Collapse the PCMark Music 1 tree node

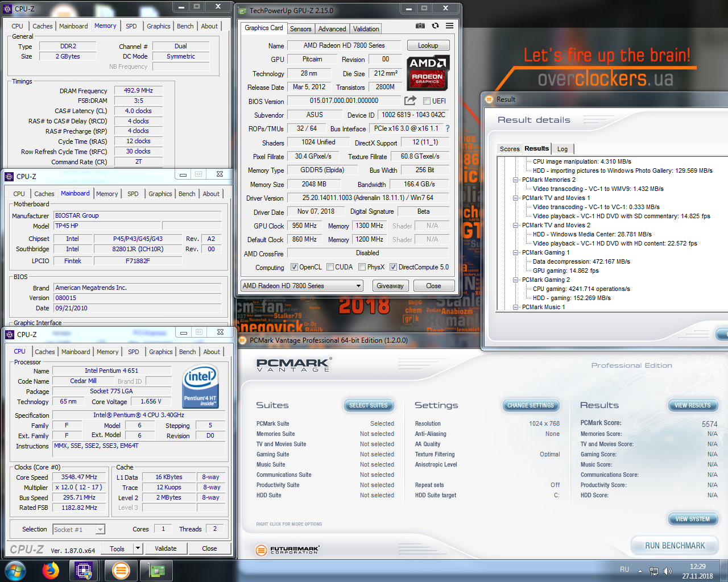(x=515, y=307)
